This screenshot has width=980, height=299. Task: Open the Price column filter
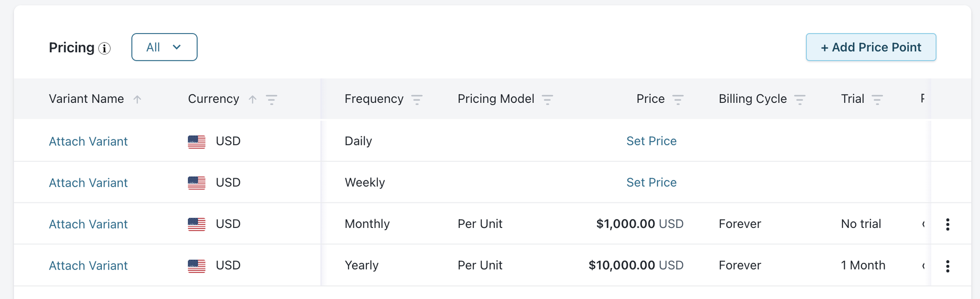point(678,99)
